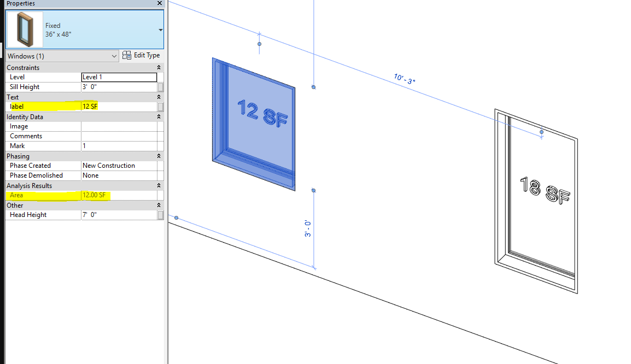The width and height of the screenshot is (631, 364).
Task: Collapse the Identity Data section
Action: pyautogui.click(x=159, y=116)
